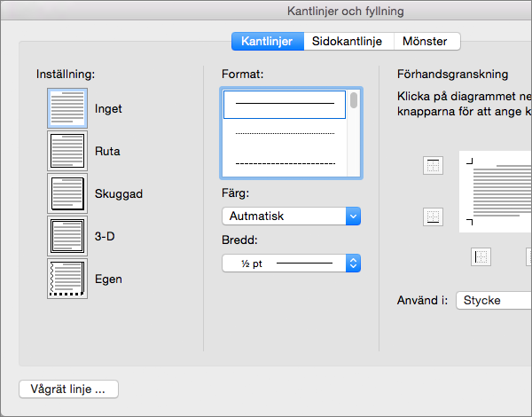Select the Ruta box border icon

pyautogui.click(x=67, y=151)
